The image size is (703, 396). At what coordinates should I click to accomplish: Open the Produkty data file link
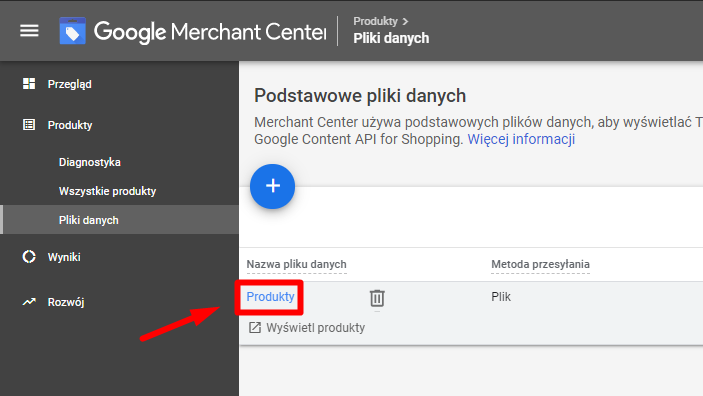point(270,296)
